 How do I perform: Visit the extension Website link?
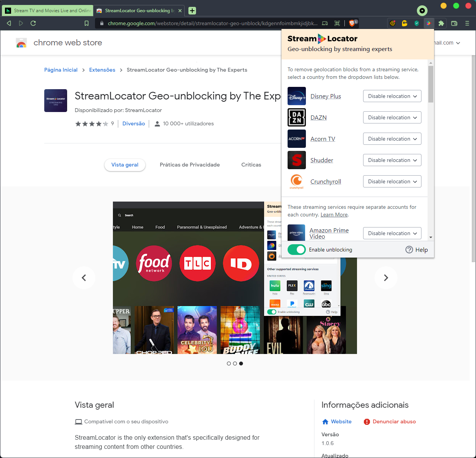(337, 421)
